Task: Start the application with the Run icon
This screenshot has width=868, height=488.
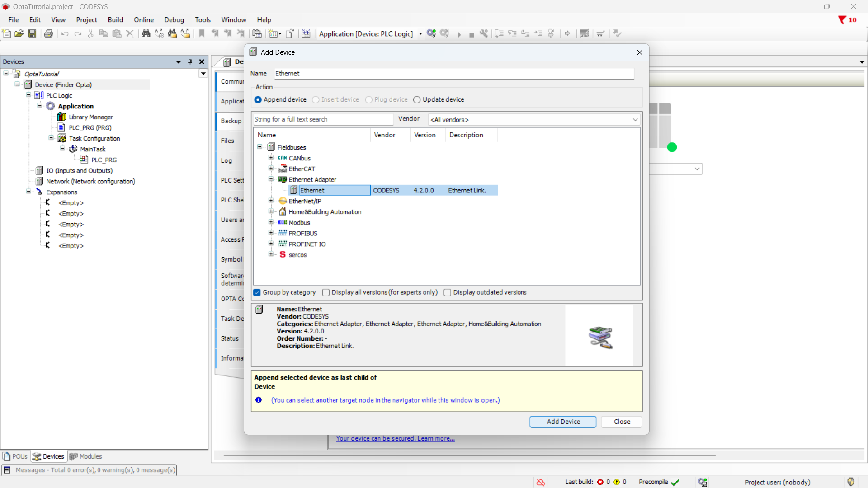Action: pos(459,34)
